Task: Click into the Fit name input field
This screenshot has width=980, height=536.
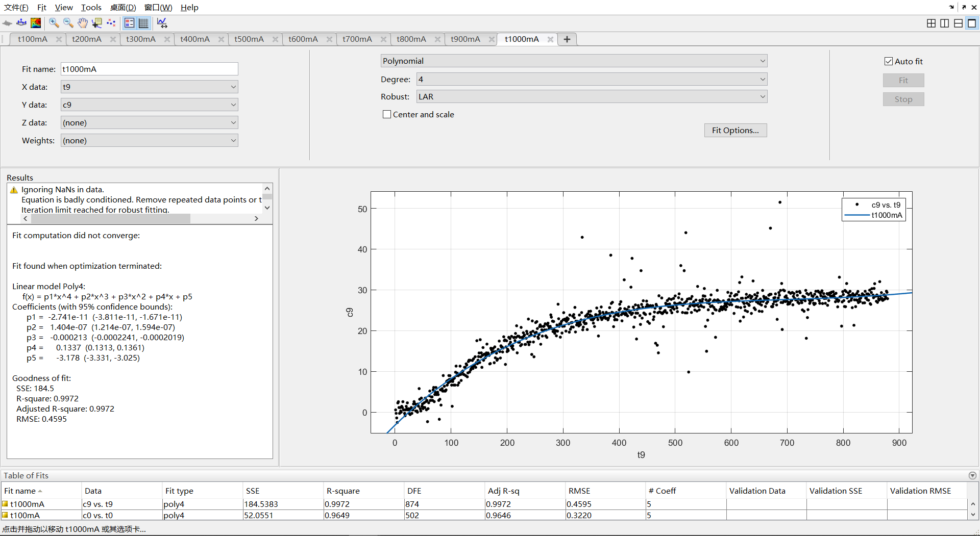Action: [x=150, y=69]
